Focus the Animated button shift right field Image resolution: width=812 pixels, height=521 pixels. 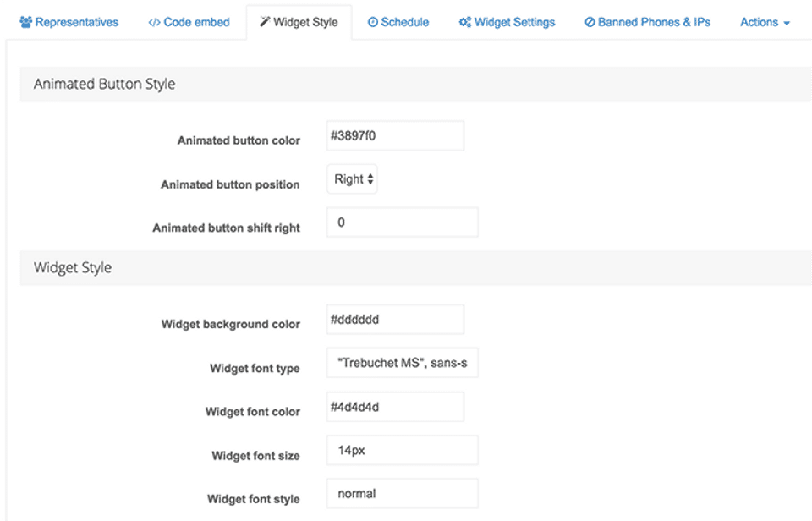[402, 222]
